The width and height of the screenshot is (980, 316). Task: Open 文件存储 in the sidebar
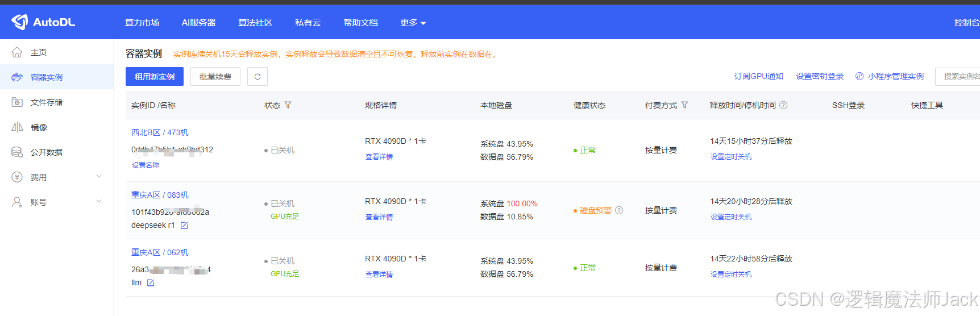(47, 102)
